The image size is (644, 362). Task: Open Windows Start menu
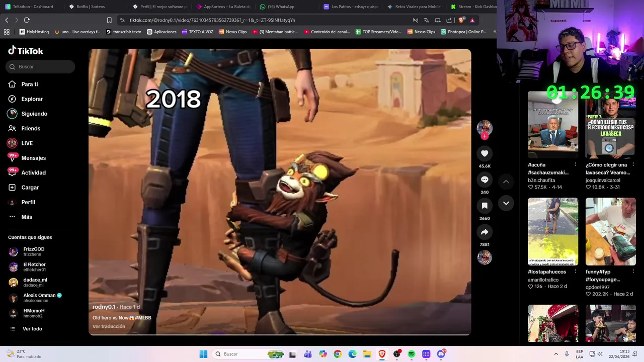[203, 354]
